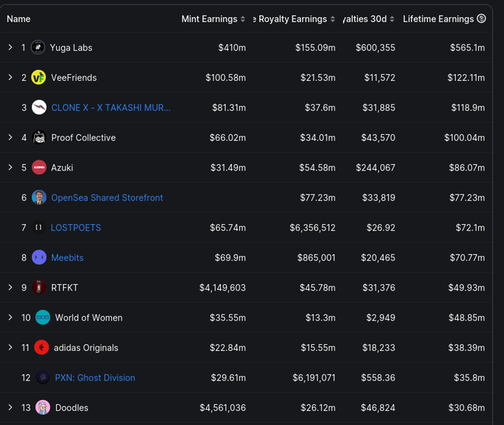Open the OpenSea Shared Storefront link
Viewport: 504px width, 425px height.
107,197
